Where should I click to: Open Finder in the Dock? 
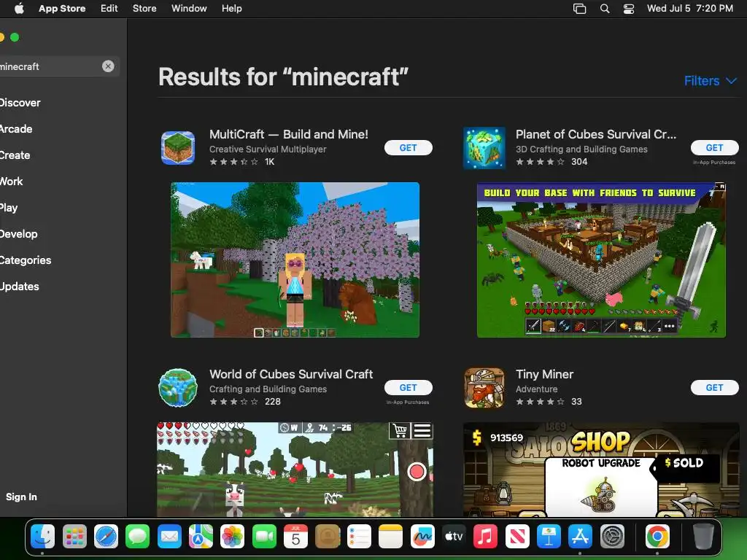point(42,537)
